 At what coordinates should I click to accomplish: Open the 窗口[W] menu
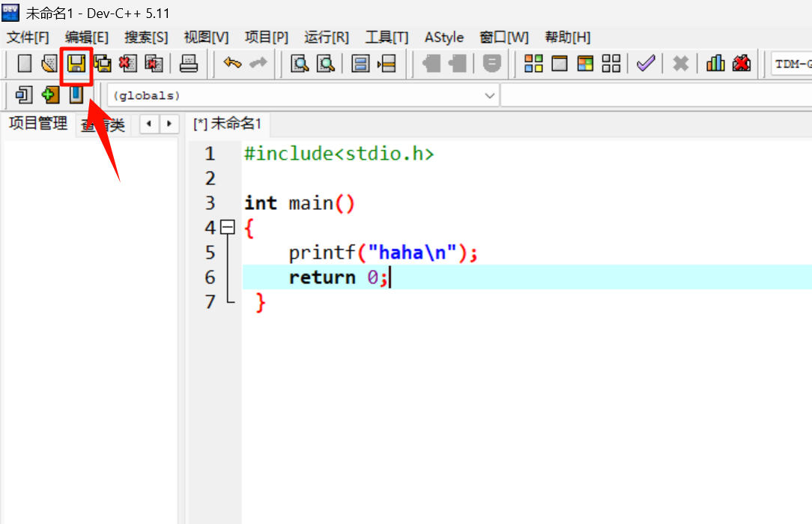click(x=504, y=37)
